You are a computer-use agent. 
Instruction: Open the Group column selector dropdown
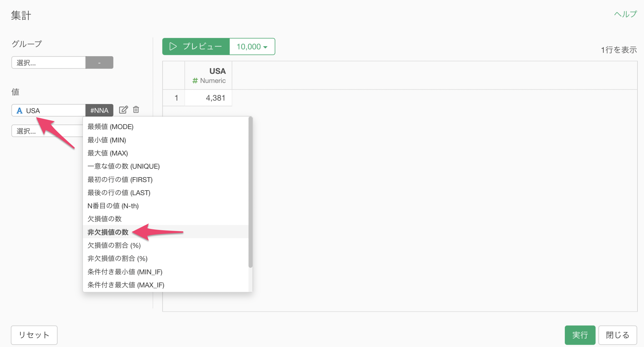point(48,63)
